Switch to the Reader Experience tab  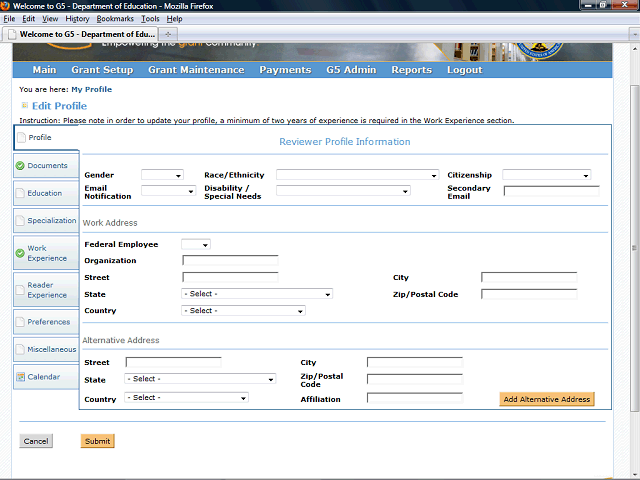47,290
